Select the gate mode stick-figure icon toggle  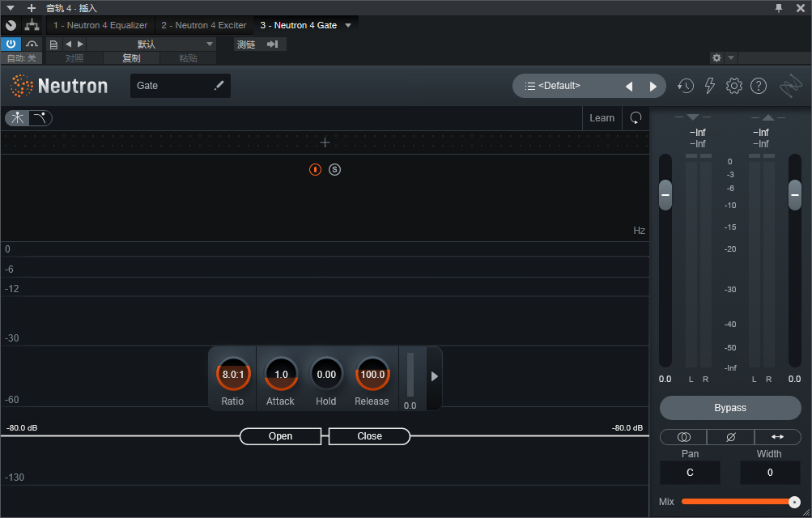(x=17, y=118)
